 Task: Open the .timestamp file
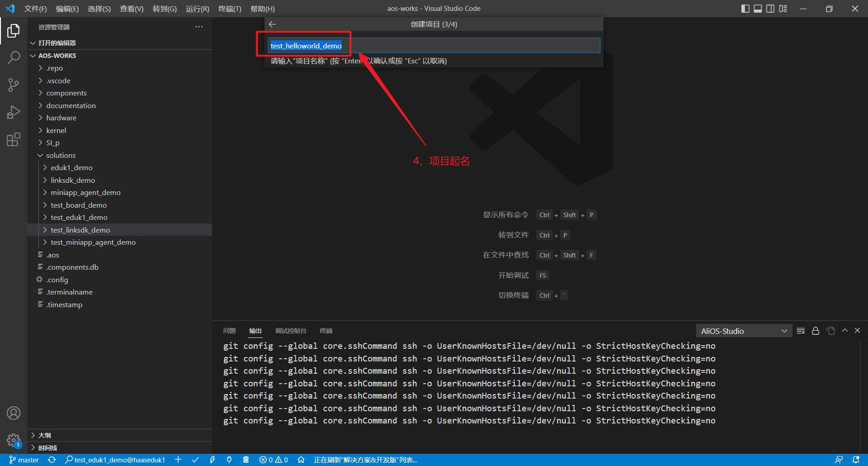tap(119, 304)
